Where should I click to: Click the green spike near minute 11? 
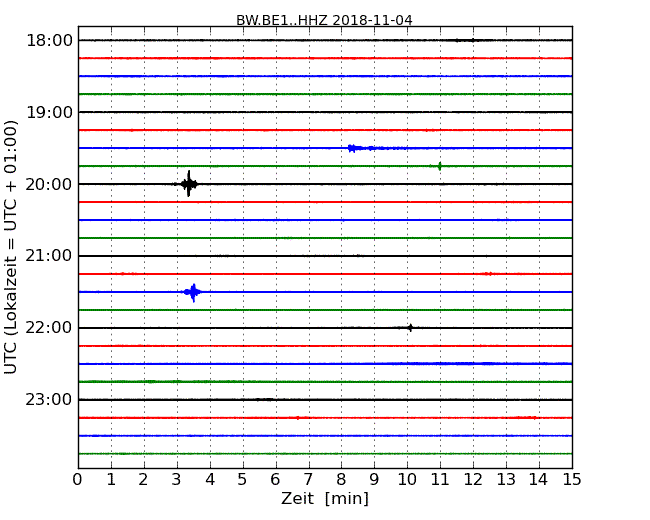pyautogui.click(x=440, y=166)
